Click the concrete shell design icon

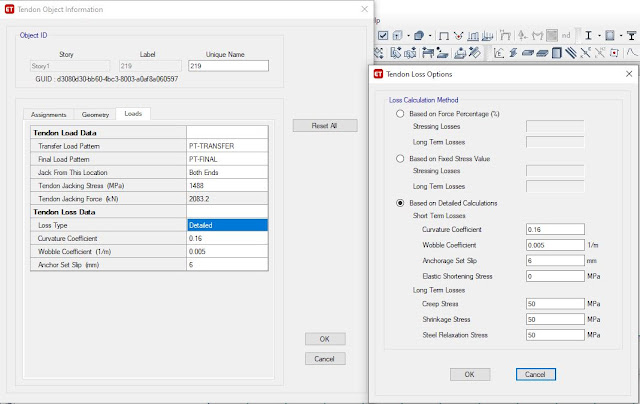click(x=609, y=36)
